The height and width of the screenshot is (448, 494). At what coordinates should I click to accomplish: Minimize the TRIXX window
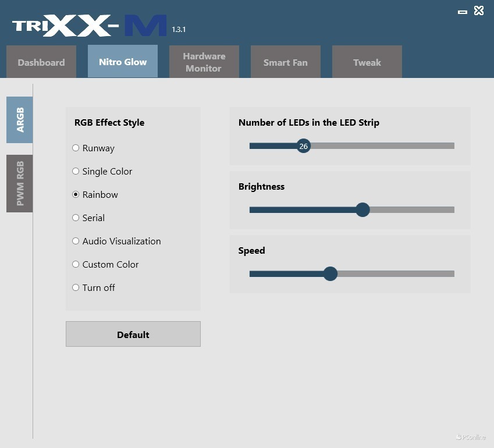pyautogui.click(x=462, y=12)
